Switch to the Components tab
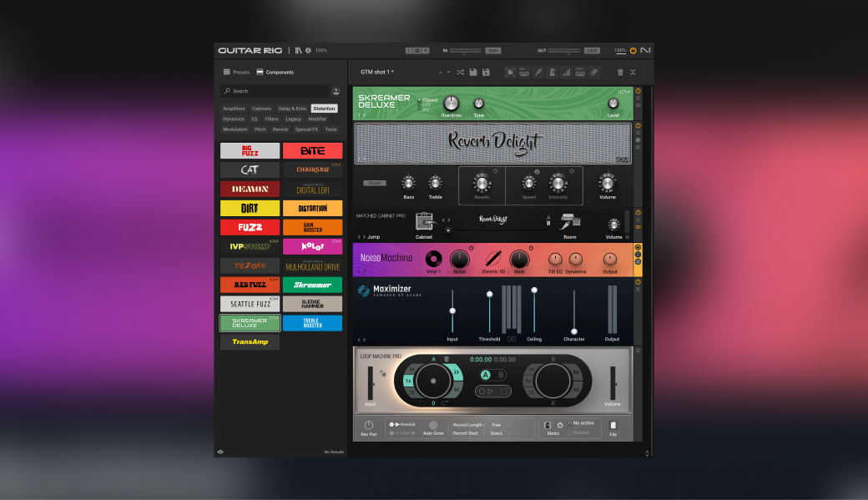Image resolution: width=868 pixels, height=500 pixels. pos(275,72)
